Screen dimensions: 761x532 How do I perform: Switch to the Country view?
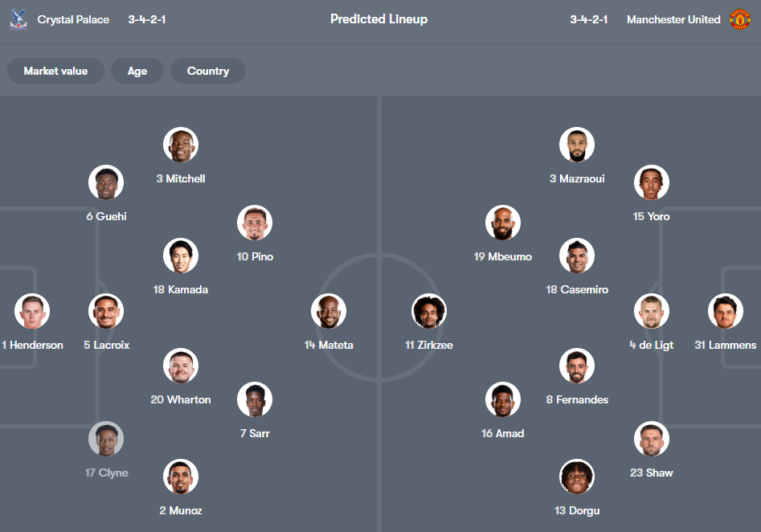point(207,71)
